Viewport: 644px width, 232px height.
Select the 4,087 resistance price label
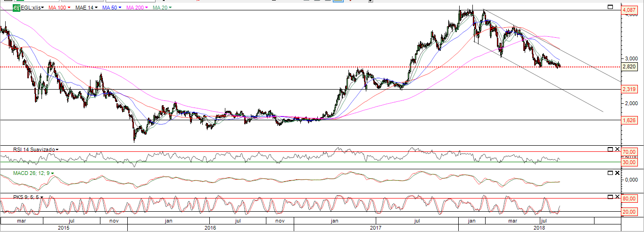(628, 10)
